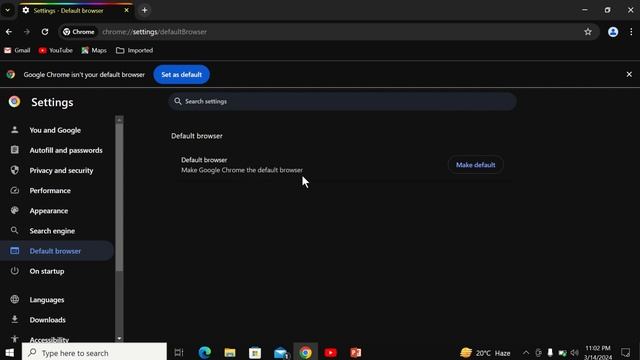Click the address bar URL text
The width and height of the screenshot is (640, 360).
coord(155,32)
